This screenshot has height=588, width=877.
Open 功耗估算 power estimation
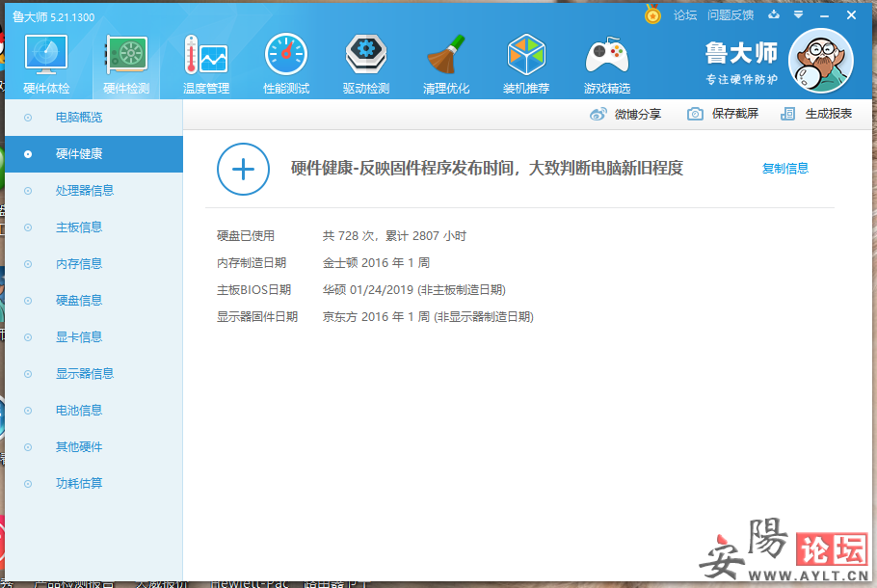94,483
